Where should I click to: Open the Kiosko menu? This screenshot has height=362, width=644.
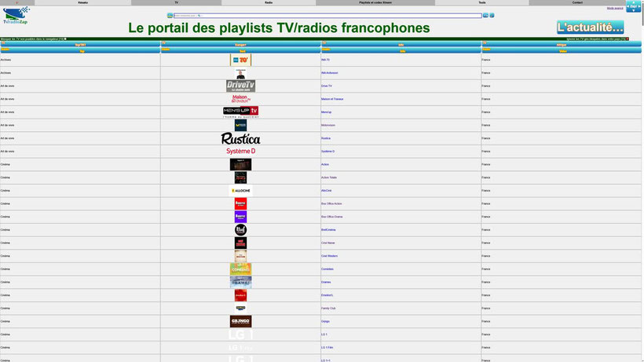[x=83, y=2]
